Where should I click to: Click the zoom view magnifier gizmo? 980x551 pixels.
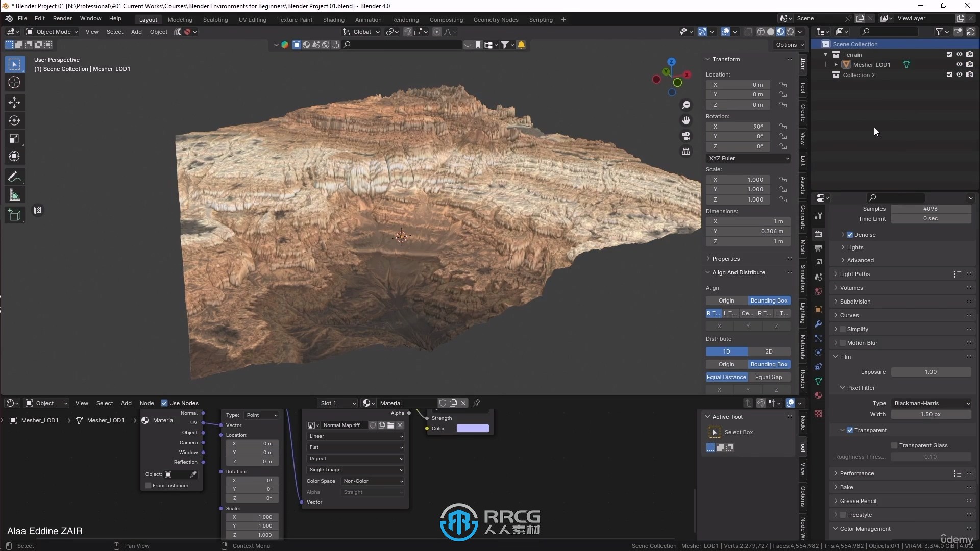(686, 105)
